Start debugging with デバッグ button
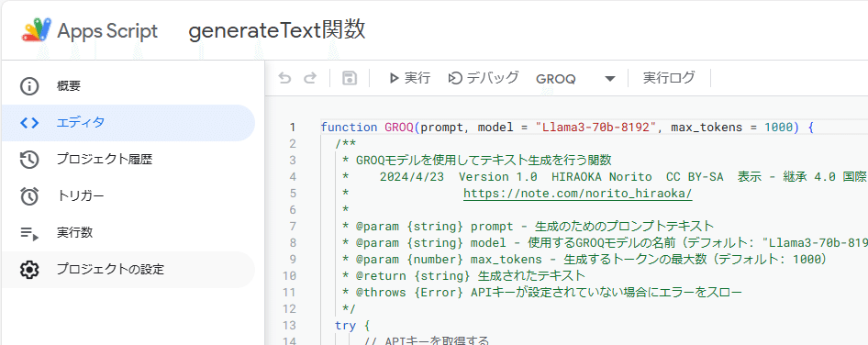868x345 pixels. pos(484,78)
